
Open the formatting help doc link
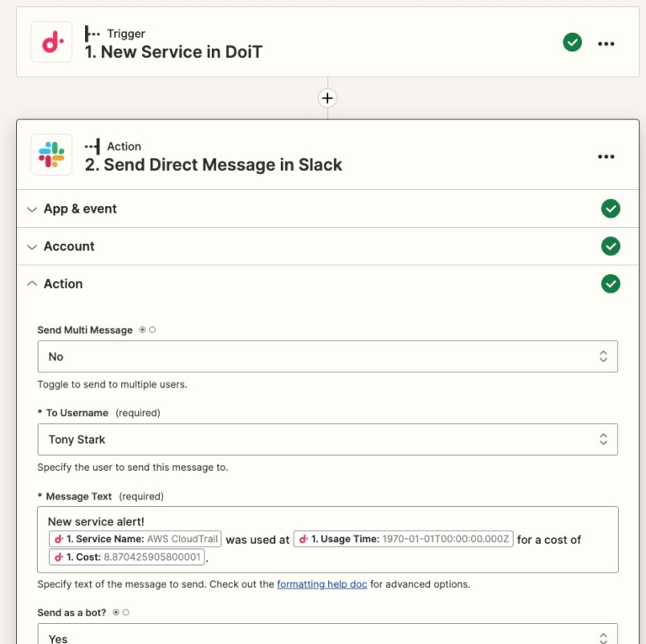point(322,584)
